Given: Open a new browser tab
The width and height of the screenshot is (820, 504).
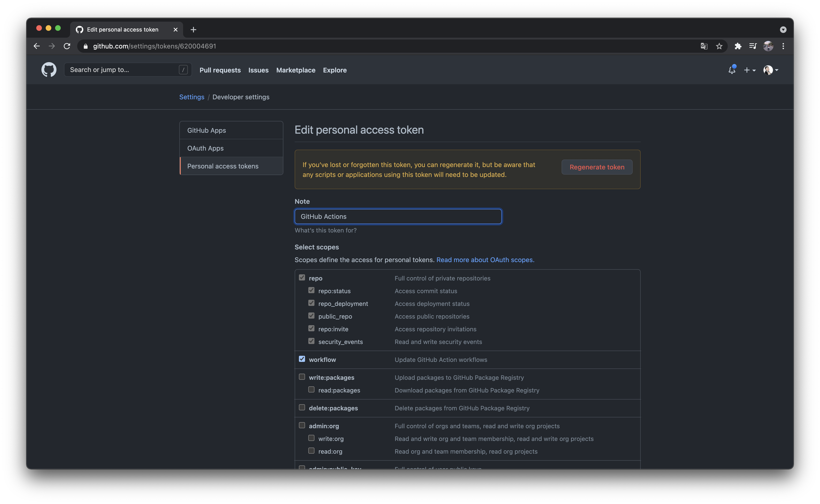Looking at the screenshot, I should (193, 30).
